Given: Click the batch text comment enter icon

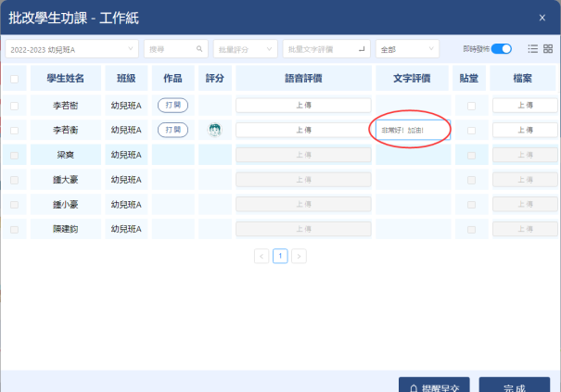Looking at the screenshot, I should 363,49.
